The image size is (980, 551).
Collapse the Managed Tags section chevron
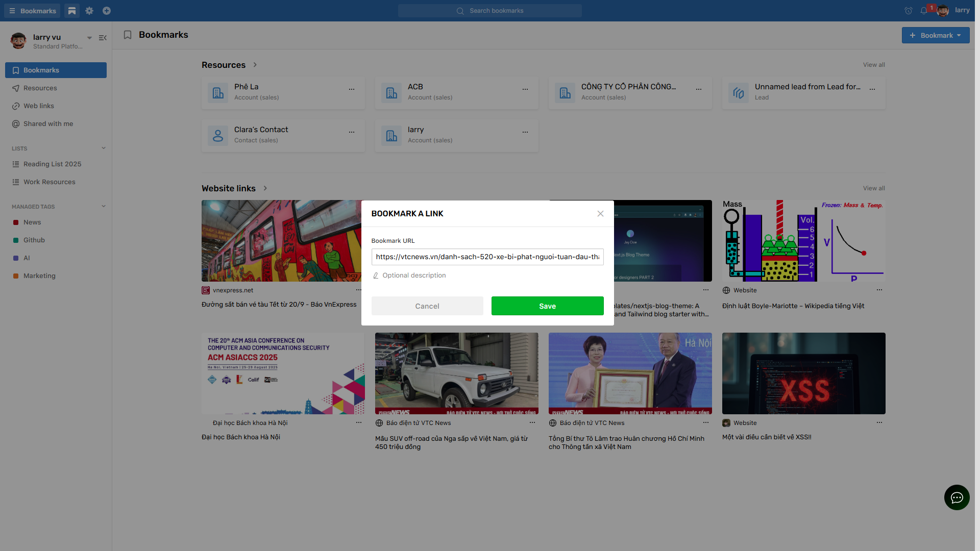click(104, 207)
